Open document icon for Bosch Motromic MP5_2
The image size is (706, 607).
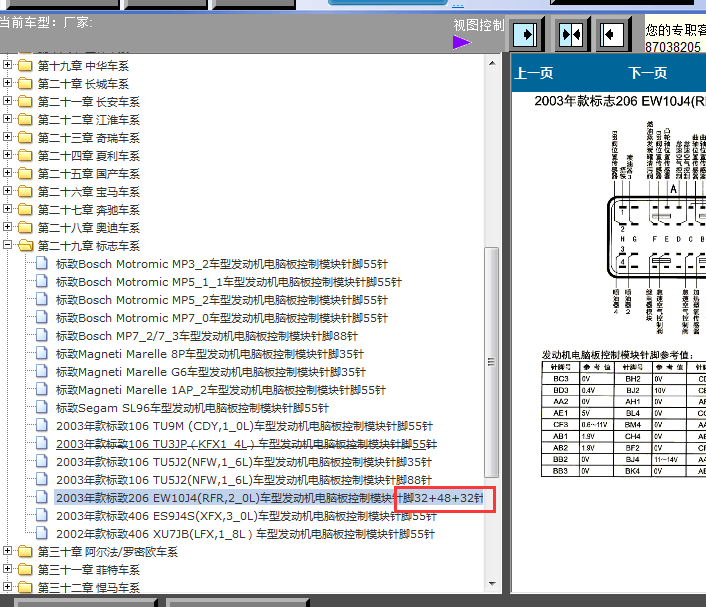[42, 299]
